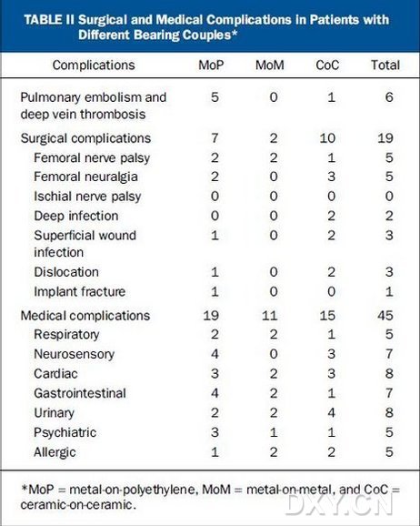Select the MoM column header
The image size is (420, 526).
click(x=270, y=66)
